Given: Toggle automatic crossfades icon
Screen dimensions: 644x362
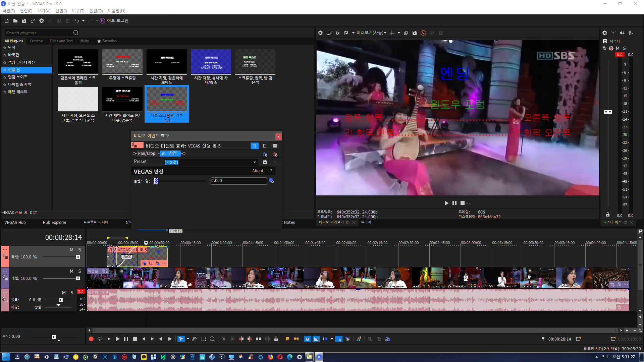Looking at the screenshot, I should (316, 339).
